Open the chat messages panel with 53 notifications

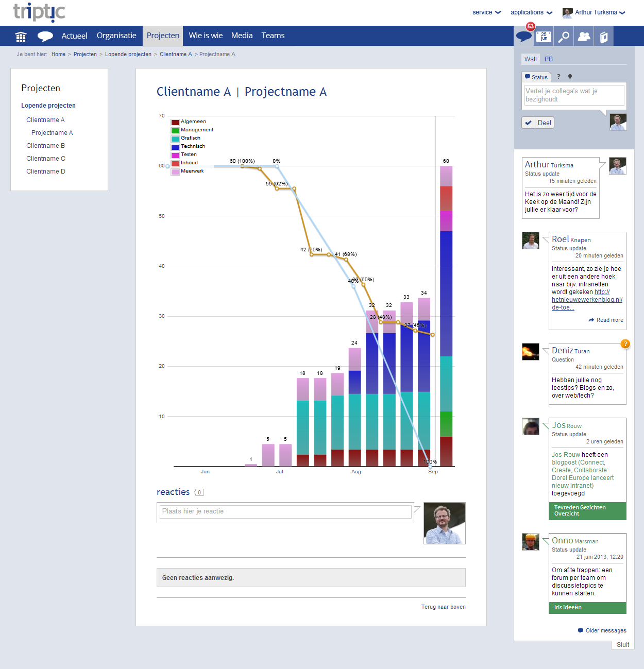tap(523, 36)
